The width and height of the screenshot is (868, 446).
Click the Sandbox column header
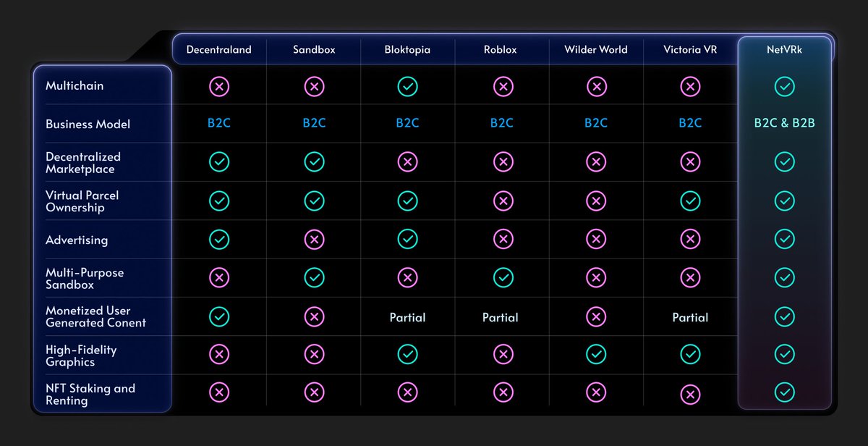click(x=314, y=50)
